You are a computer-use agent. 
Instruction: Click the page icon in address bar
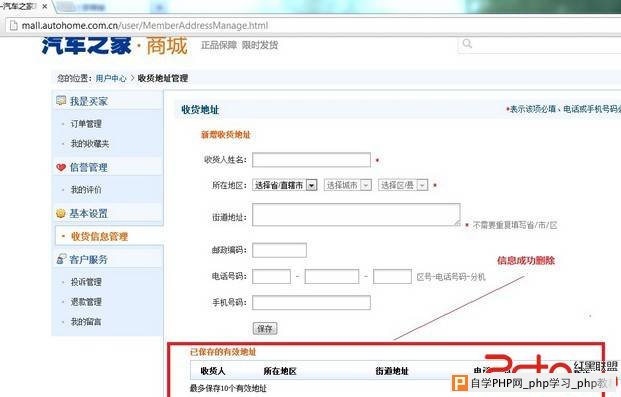[x=13, y=26]
